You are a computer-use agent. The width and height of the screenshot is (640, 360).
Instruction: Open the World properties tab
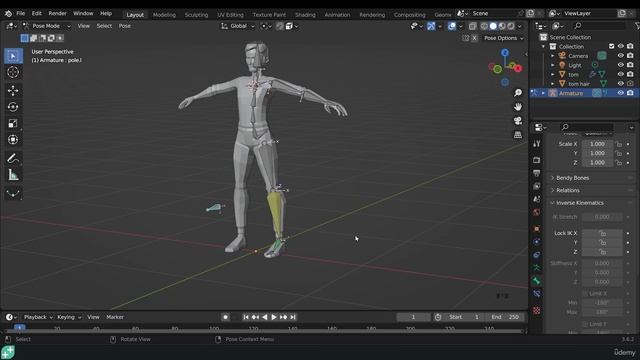(x=537, y=212)
